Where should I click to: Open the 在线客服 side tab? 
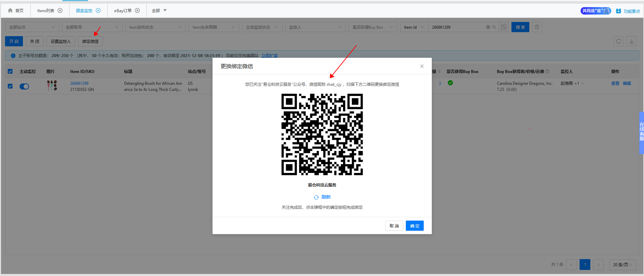pyautogui.click(x=642, y=133)
